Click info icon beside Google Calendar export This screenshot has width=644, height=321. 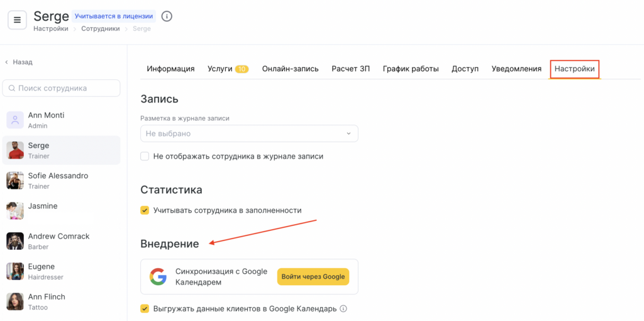[x=343, y=309]
